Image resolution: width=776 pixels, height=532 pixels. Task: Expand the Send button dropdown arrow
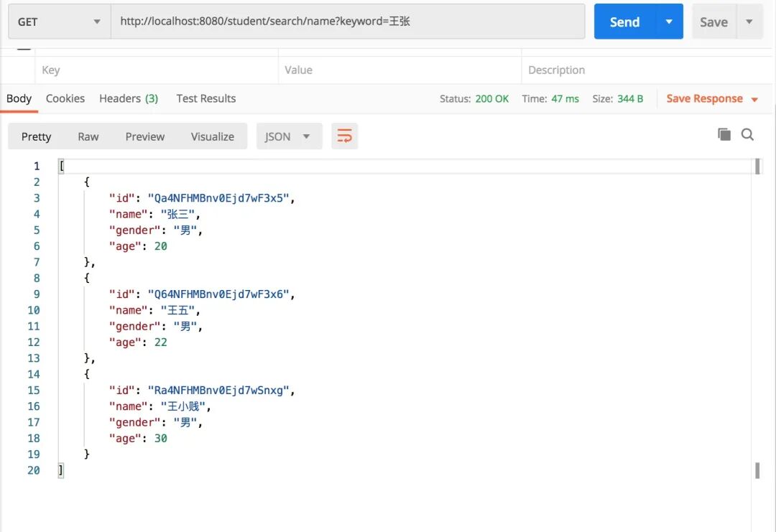pyautogui.click(x=669, y=22)
